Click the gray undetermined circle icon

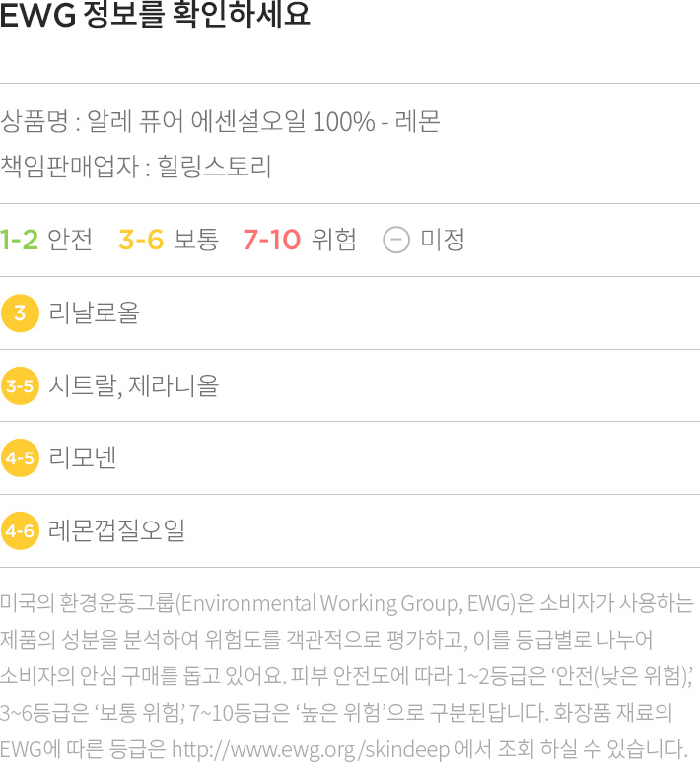(x=396, y=240)
